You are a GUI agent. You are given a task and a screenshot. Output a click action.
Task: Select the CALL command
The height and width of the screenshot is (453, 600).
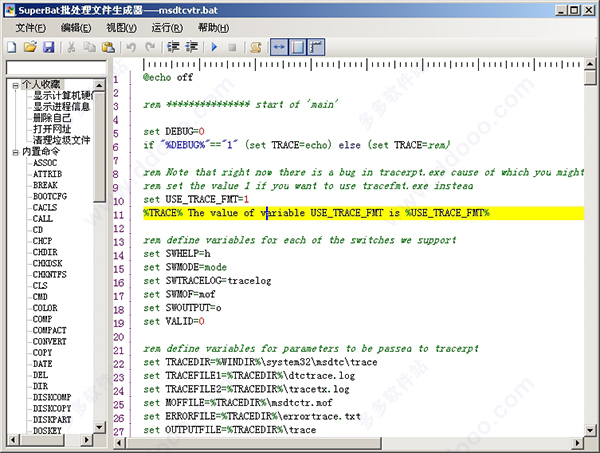43,218
